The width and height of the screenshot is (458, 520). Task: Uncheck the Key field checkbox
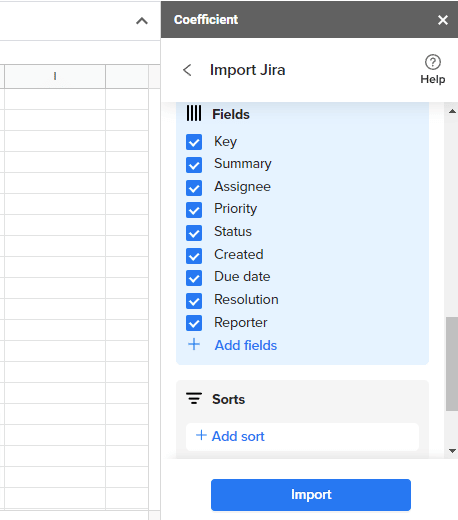click(x=194, y=142)
